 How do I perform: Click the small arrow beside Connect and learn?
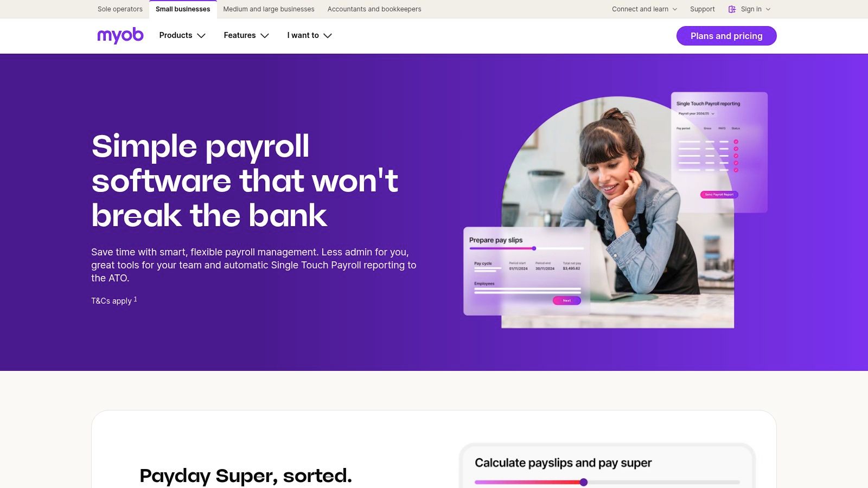675,9
